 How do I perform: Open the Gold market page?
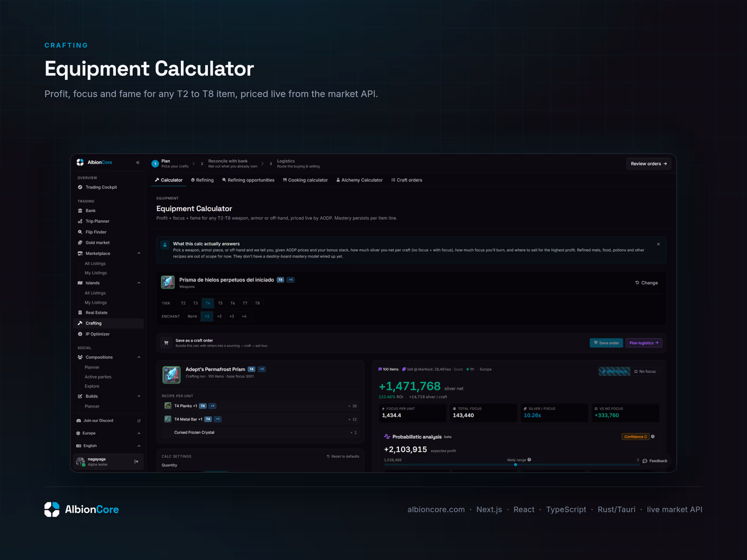[x=97, y=243]
